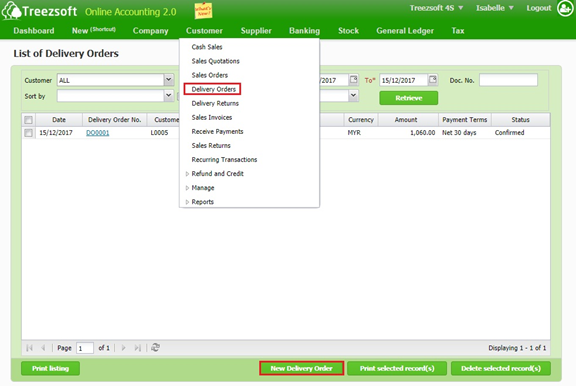Open the Stock menu
The width and height of the screenshot is (576, 386).
click(348, 30)
